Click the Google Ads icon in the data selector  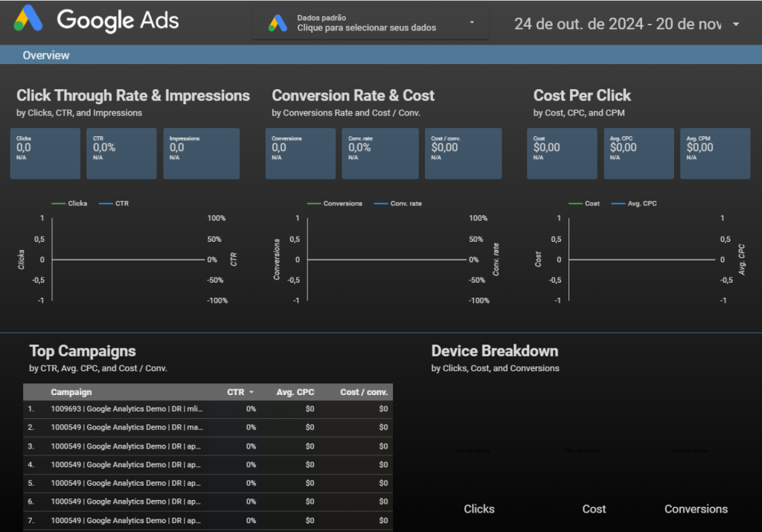[278, 23]
